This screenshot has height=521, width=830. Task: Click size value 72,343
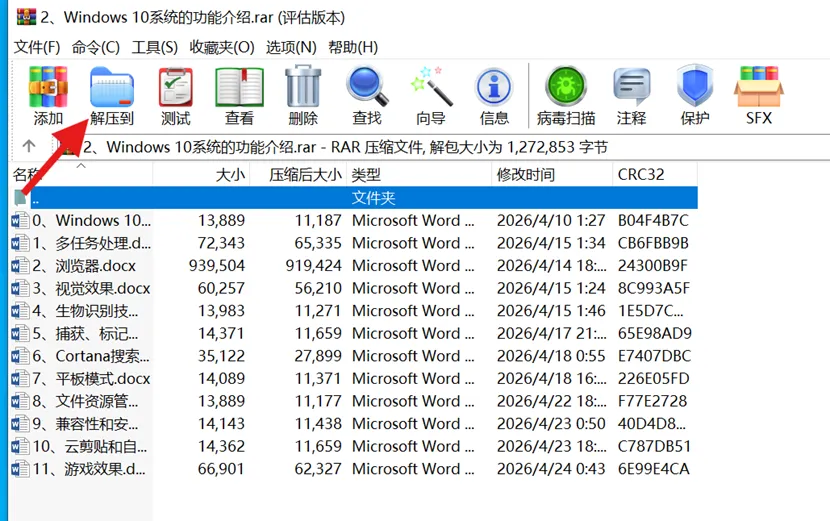click(x=221, y=243)
